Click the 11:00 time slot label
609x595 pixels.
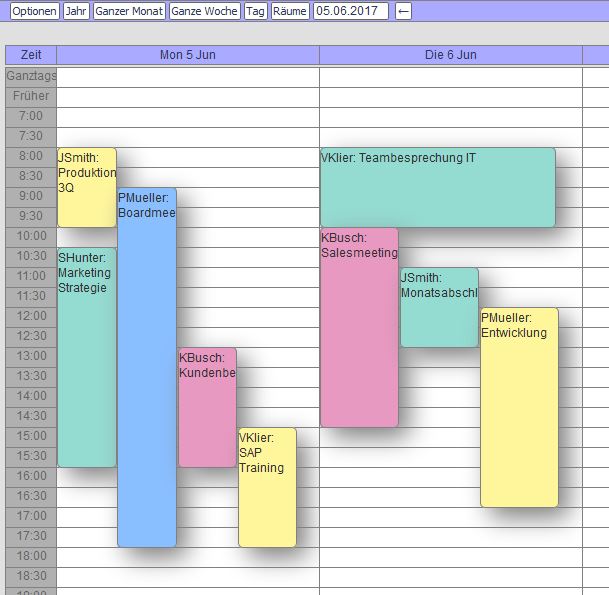31,277
